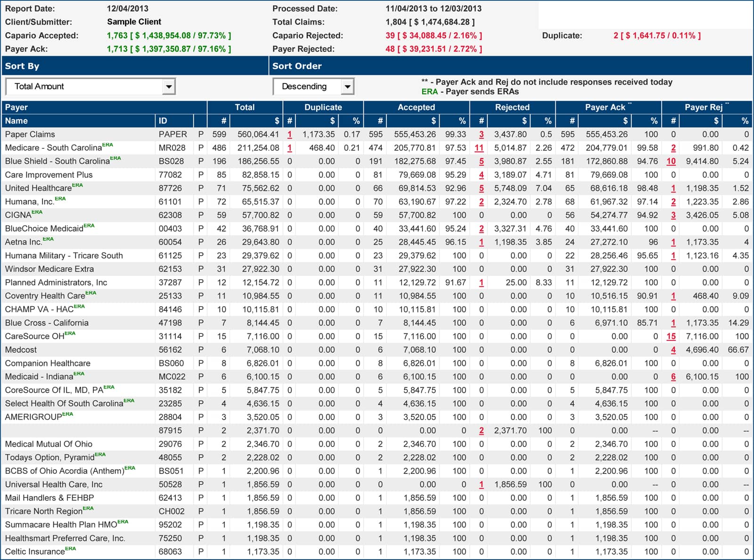Click Duplicate summary value 2
Screen dimensions: 754x560
[x=657, y=35]
